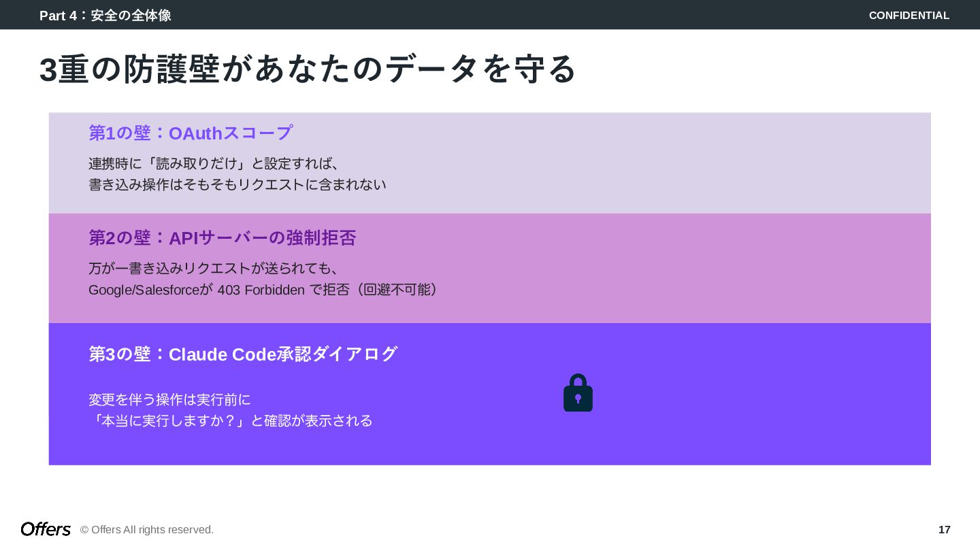This screenshot has height=551, width=980.
Task: Select the slide title 3重の防護壁があなたのデータを守る
Action: pos(308,69)
